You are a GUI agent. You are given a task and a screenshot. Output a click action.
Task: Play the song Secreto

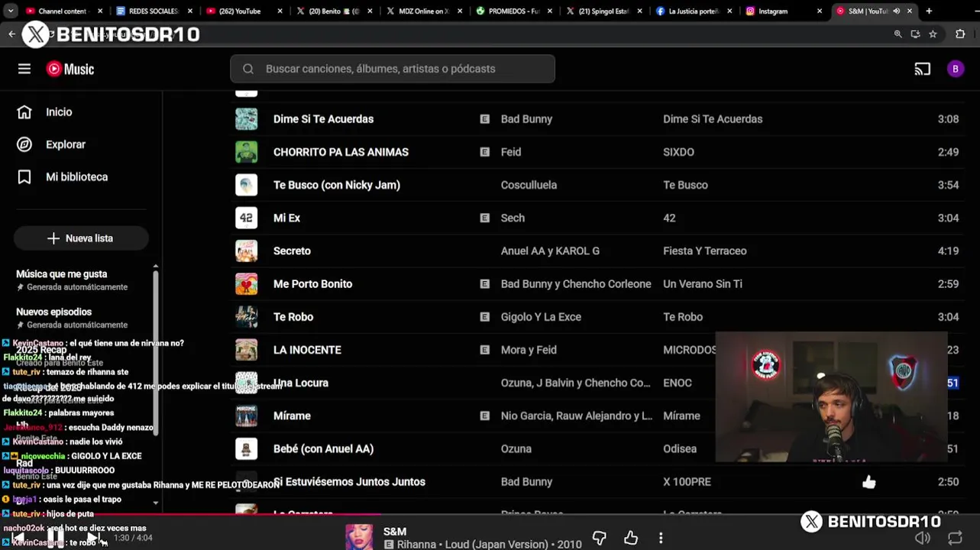[x=292, y=251]
